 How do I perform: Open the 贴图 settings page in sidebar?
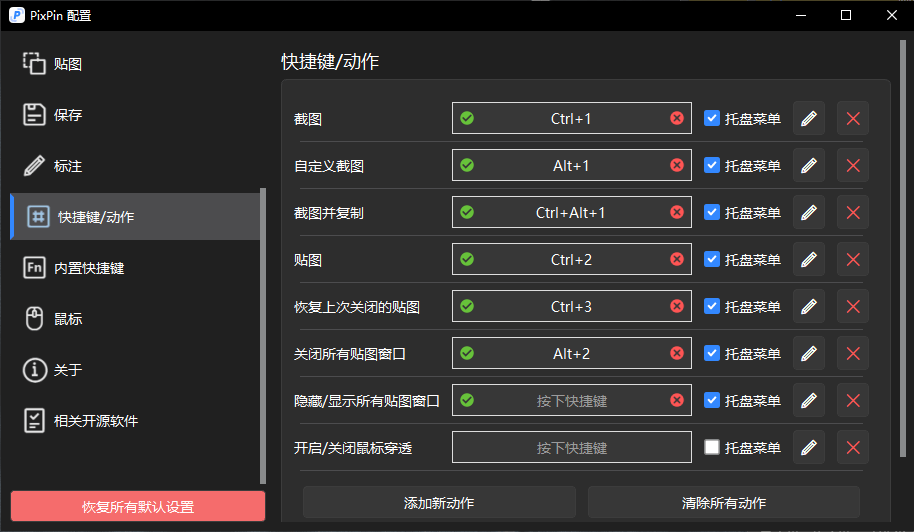point(67,64)
